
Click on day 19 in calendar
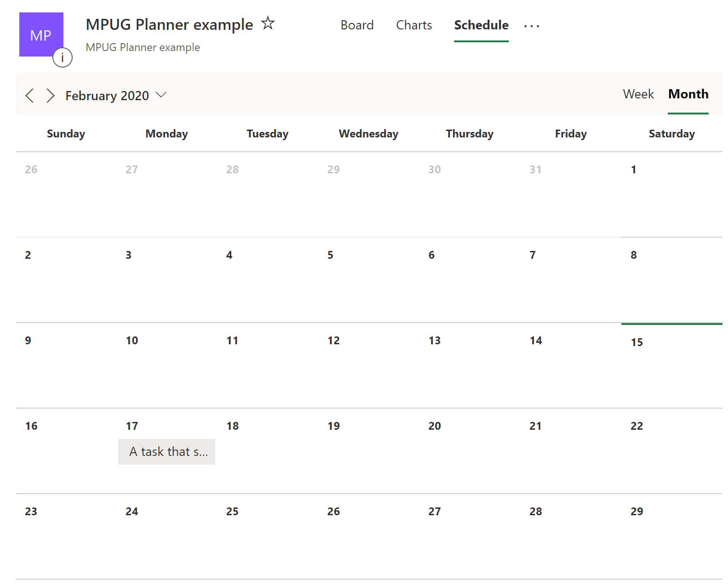(x=334, y=426)
